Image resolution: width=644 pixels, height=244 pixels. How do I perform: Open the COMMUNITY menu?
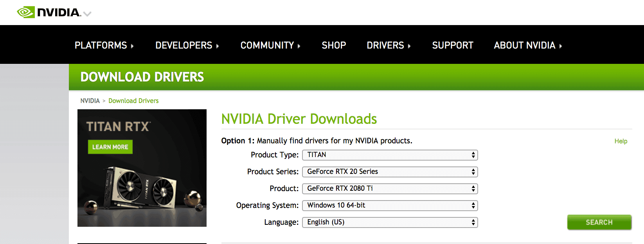click(270, 45)
